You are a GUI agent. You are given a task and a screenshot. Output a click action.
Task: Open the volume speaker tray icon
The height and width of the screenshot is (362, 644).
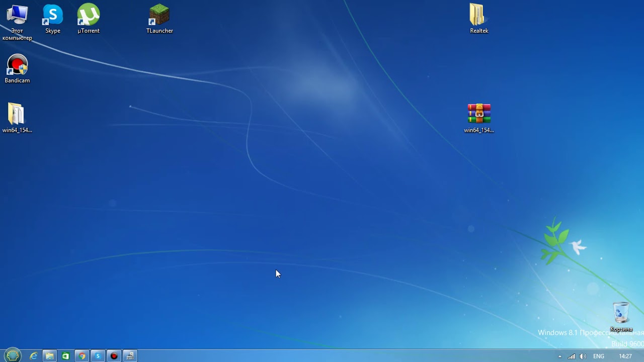583,356
